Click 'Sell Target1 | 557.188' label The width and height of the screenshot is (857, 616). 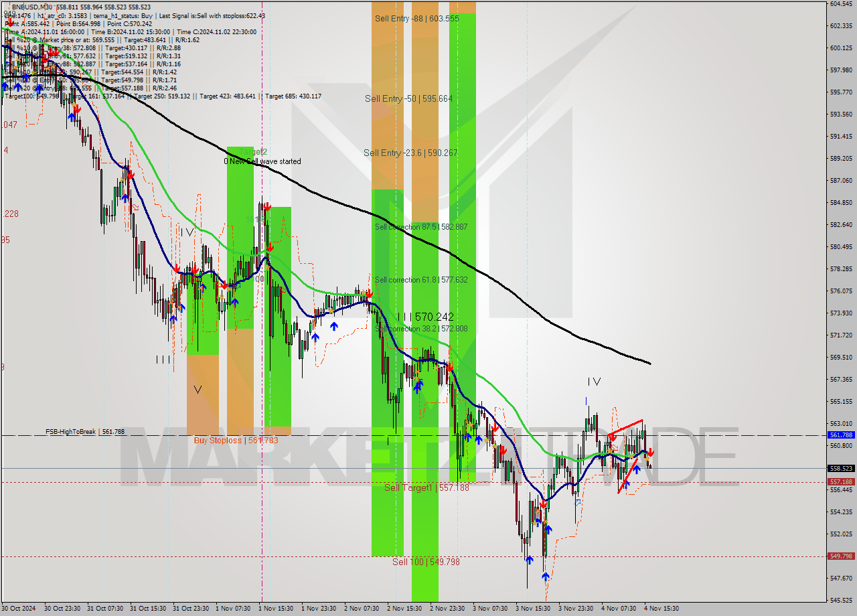click(426, 487)
